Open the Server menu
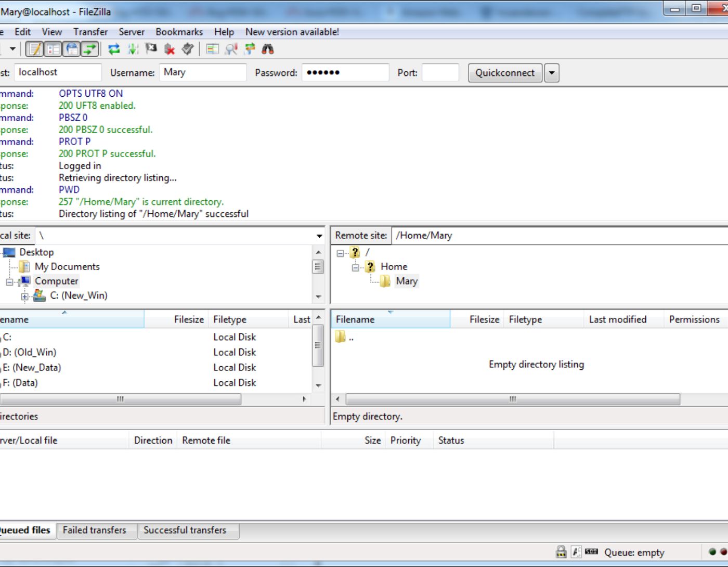This screenshot has width=728, height=567. click(x=132, y=32)
